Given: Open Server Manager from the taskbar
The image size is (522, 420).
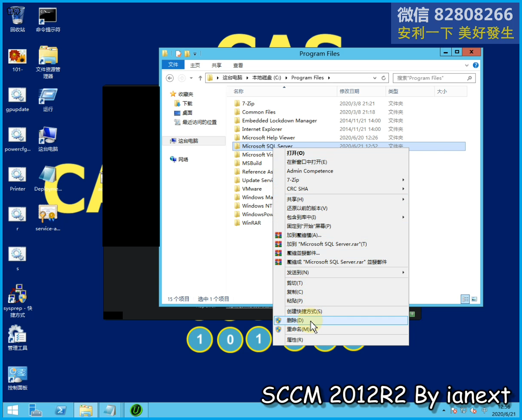Looking at the screenshot, I should tap(35, 410).
